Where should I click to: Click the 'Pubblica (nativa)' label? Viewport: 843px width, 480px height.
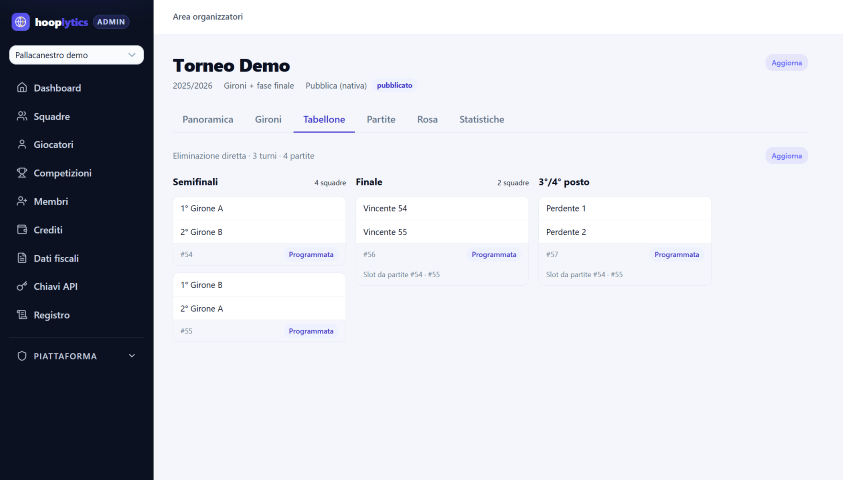coord(336,85)
